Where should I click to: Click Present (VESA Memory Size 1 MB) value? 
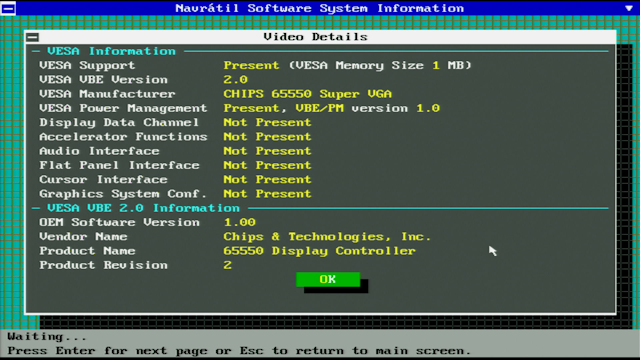coord(347,65)
